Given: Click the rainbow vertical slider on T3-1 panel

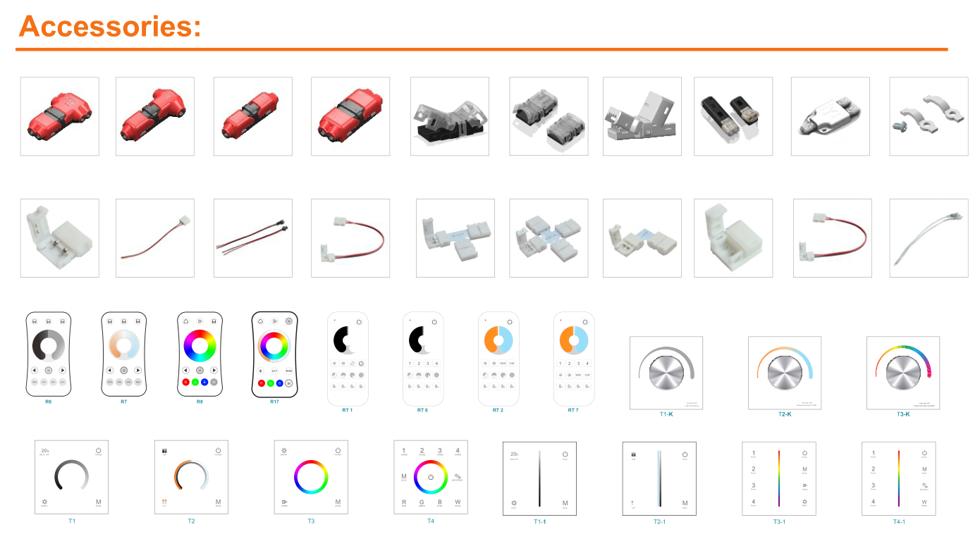Looking at the screenshot, I should coord(779,478).
